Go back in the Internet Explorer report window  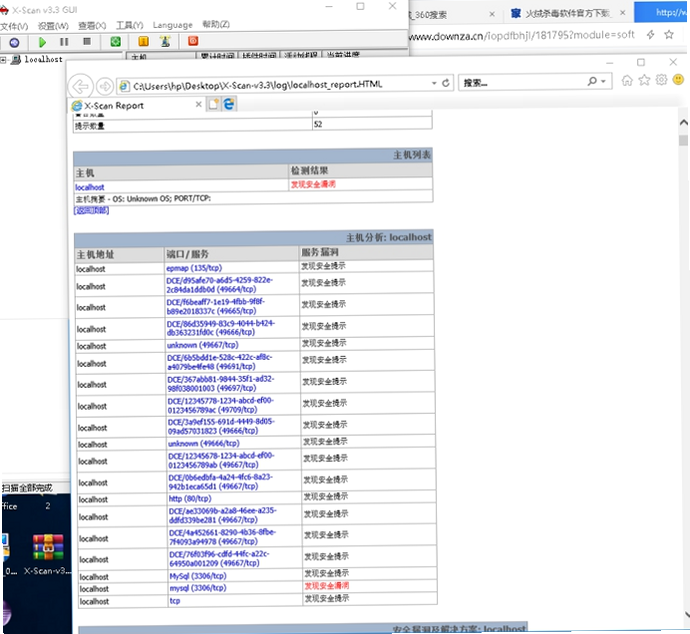pyautogui.click(x=81, y=86)
